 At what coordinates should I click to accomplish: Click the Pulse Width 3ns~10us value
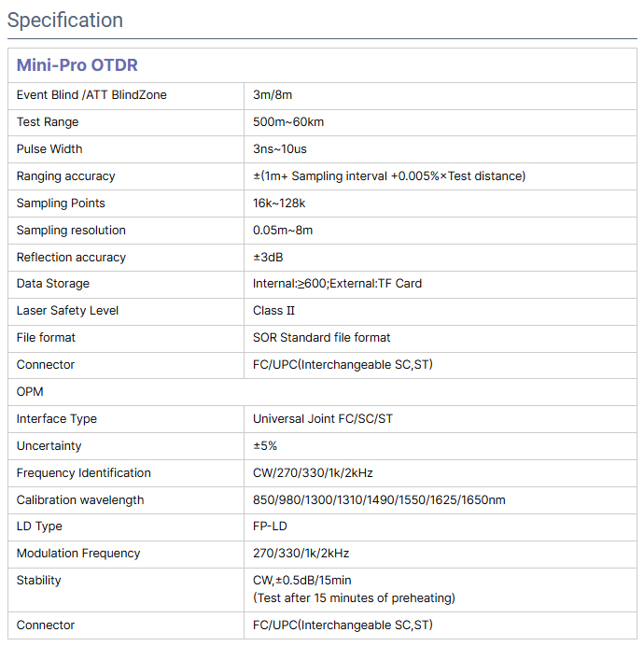280,149
